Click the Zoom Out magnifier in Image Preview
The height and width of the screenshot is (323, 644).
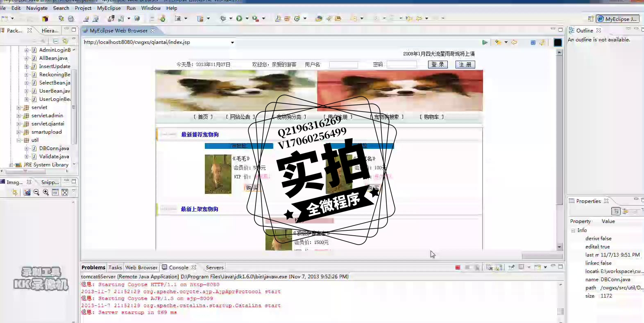36,192
